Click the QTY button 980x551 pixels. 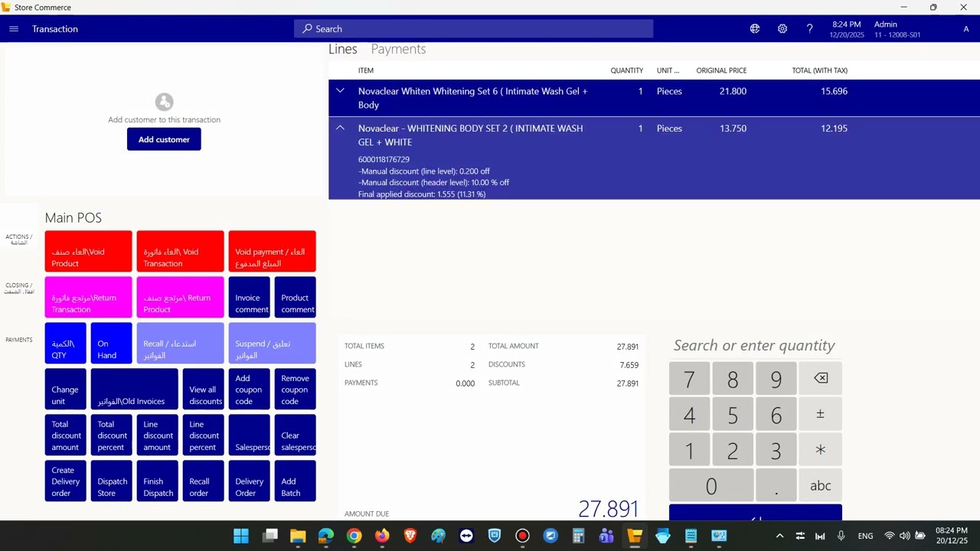(65, 344)
